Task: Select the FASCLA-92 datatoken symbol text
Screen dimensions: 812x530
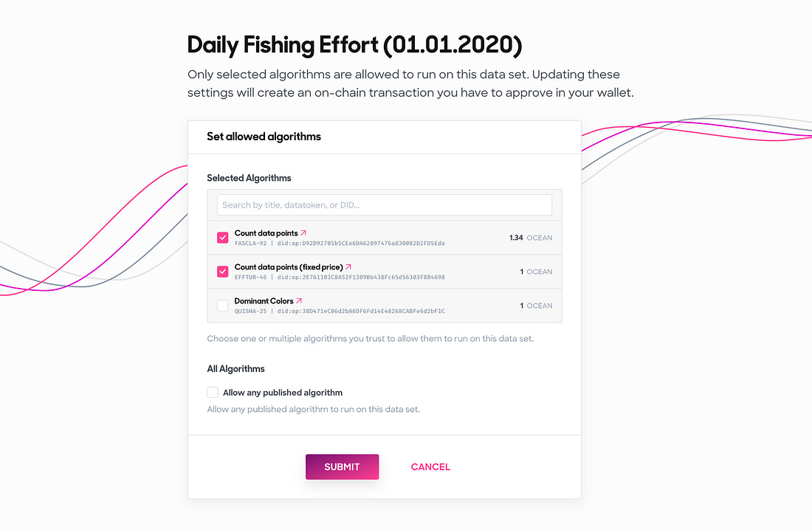Action: point(251,243)
